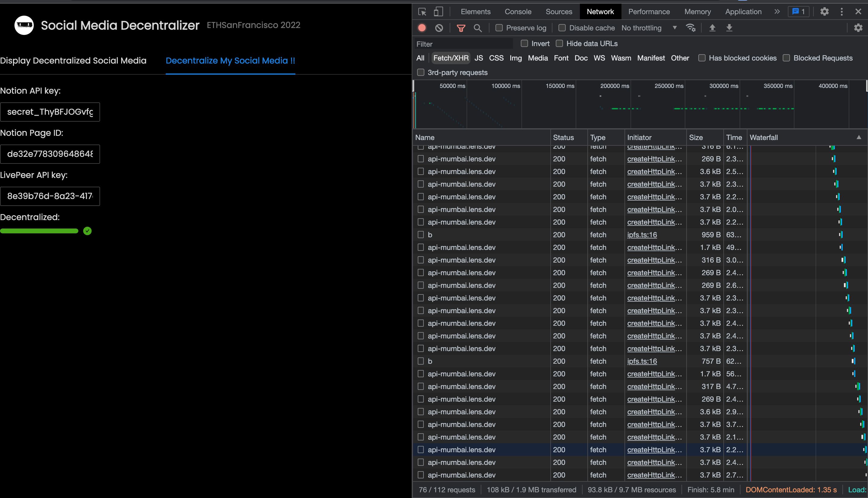
Task: Sort requests by Type column
Action: pyautogui.click(x=606, y=138)
